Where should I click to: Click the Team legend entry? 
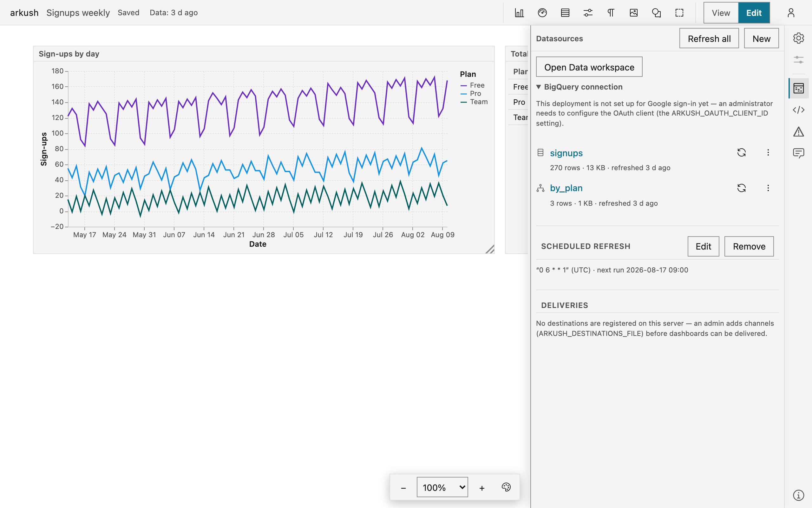tap(474, 102)
